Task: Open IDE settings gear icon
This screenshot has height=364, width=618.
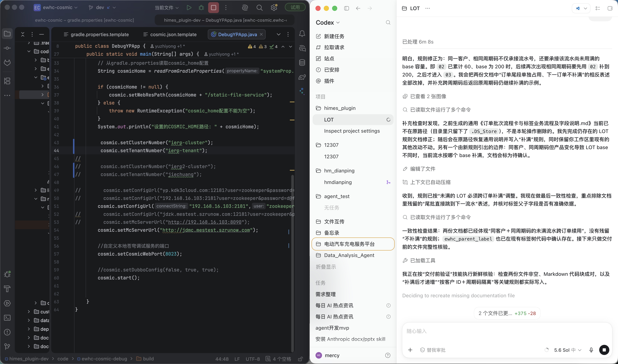Action: [274, 8]
